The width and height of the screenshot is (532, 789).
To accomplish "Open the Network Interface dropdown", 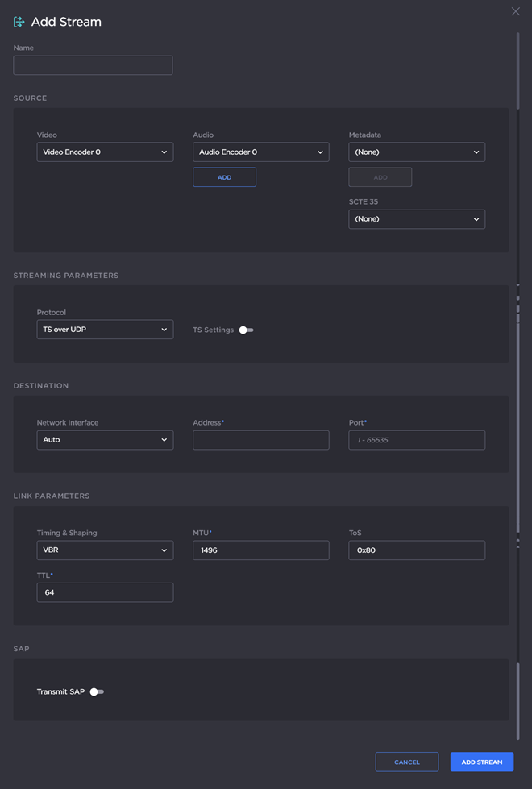I will point(105,439).
